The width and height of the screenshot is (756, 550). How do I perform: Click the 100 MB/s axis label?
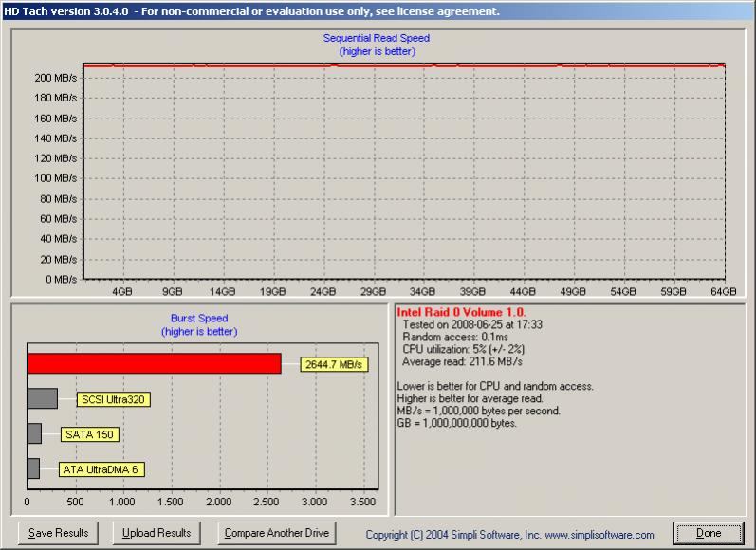pyautogui.click(x=55, y=178)
